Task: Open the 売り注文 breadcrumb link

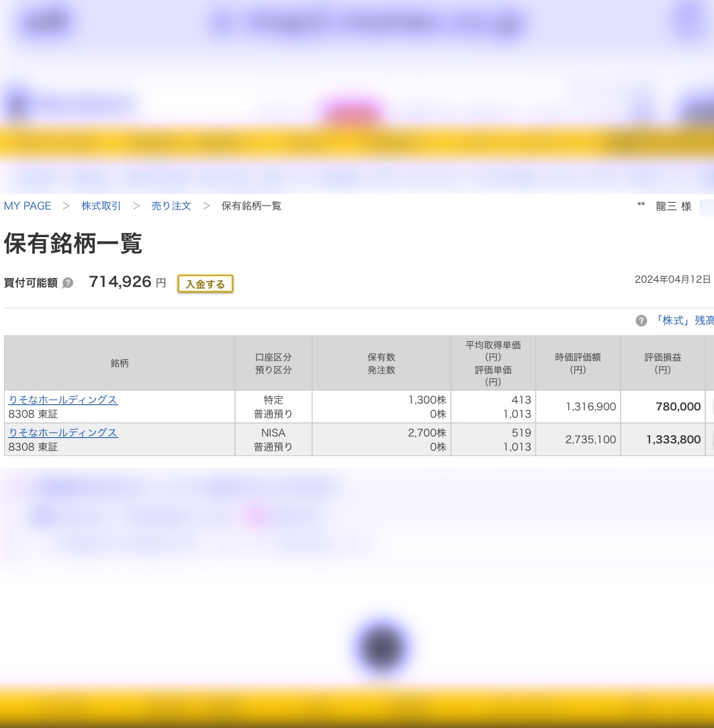Action: tap(171, 206)
